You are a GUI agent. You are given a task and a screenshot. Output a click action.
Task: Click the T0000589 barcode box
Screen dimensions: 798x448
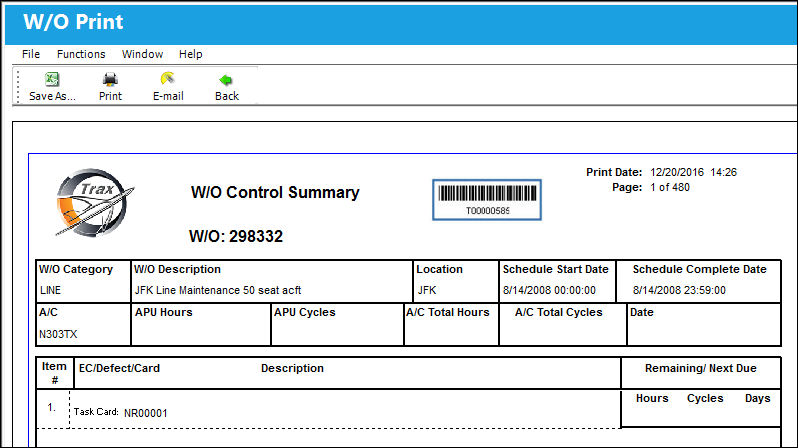tap(487, 200)
